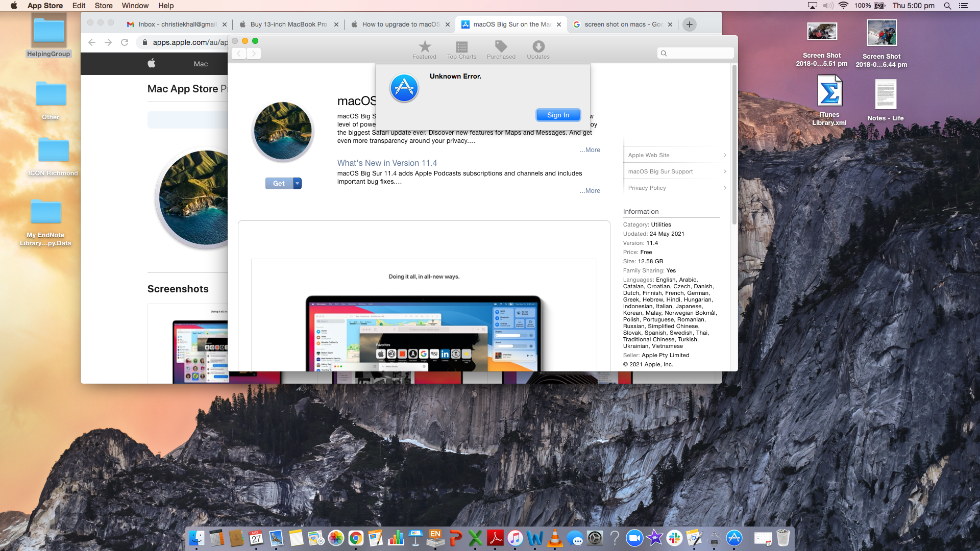Open the Purchased tag icon
The width and height of the screenshot is (980, 551).
pos(501,49)
